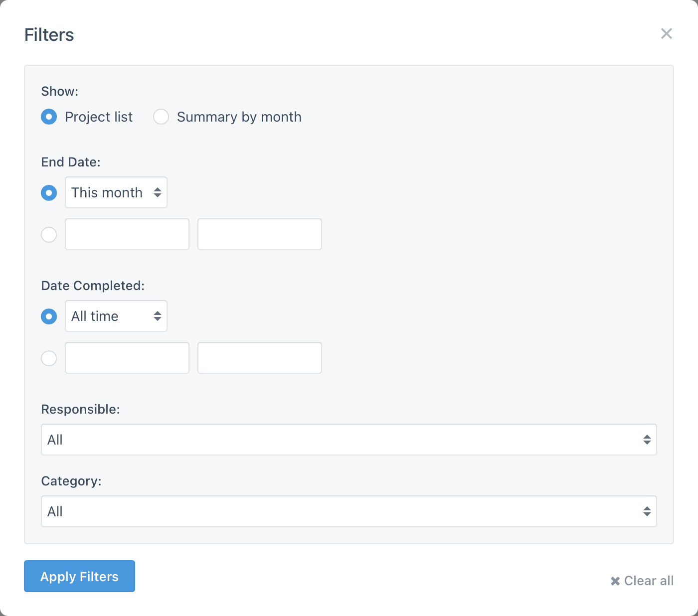The height and width of the screenshot is (616, 698).
Task: Click the second Date Completed date field
Action: point(259,358)
